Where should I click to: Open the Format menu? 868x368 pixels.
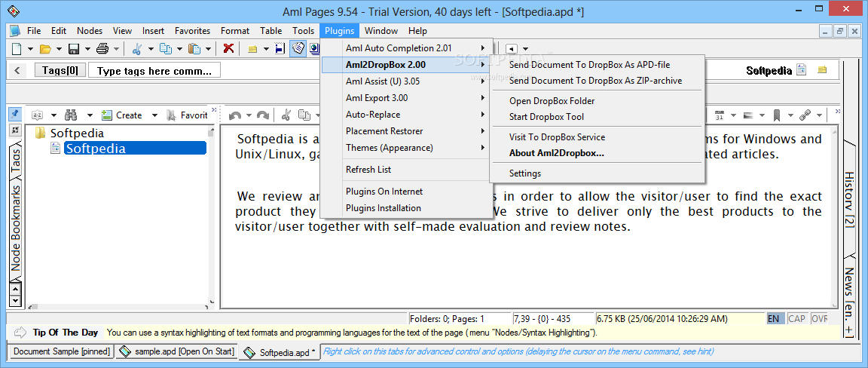(235, 30)
